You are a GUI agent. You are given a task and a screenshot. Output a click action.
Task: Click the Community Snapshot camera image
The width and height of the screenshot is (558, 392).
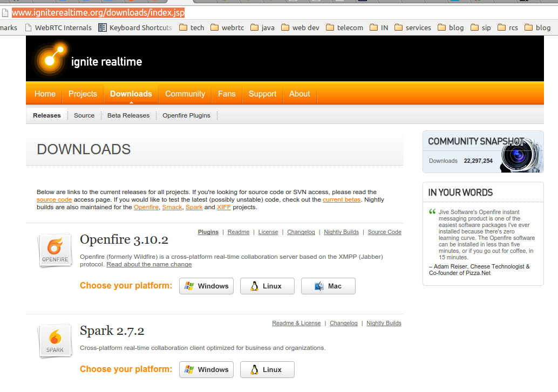coord(520,154)
